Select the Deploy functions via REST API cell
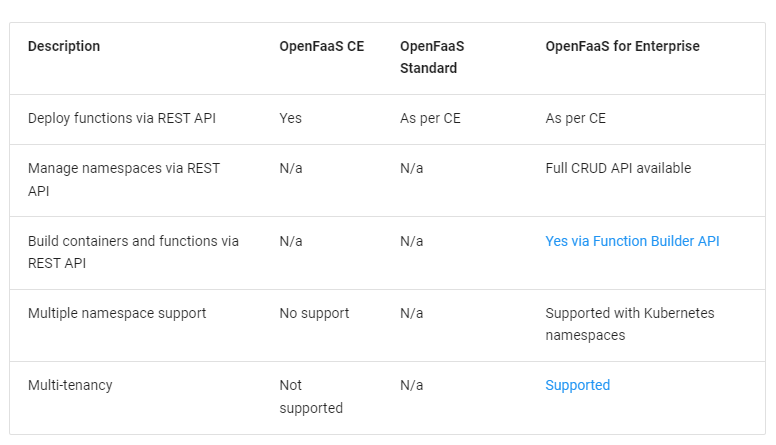Viewport: 776px width, 445px height. point(122,118)
